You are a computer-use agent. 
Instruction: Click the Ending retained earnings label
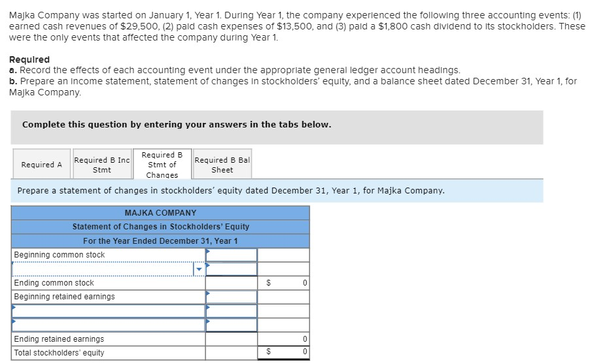click(59, 339)
